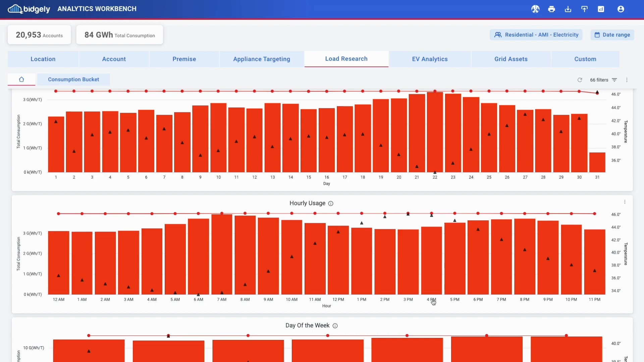Open Residential - AMI - Electricity selector
Viewport: 644px width, 362px height.
tap(536, 35)
